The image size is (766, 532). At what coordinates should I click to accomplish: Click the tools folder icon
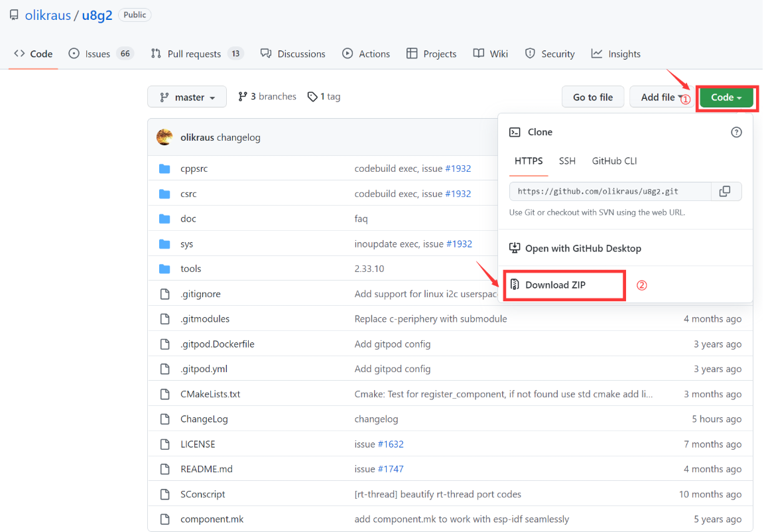click(x=164, y=269)
